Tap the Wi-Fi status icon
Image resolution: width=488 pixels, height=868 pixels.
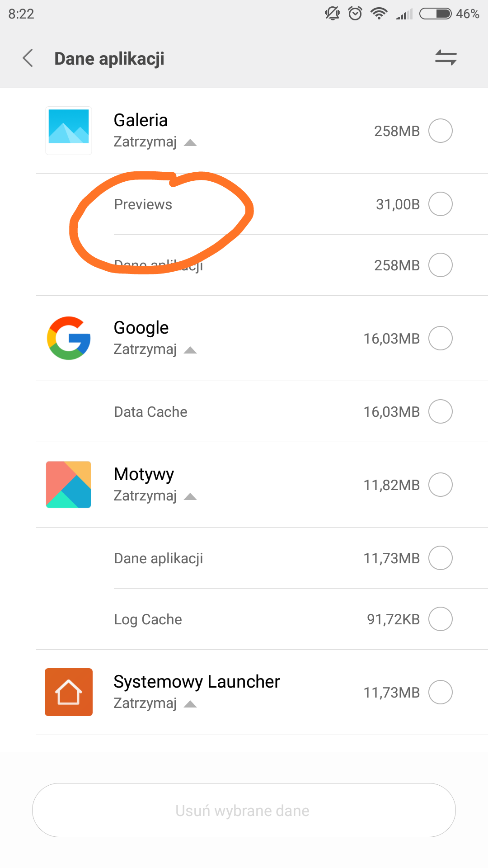tap(379, 14)
